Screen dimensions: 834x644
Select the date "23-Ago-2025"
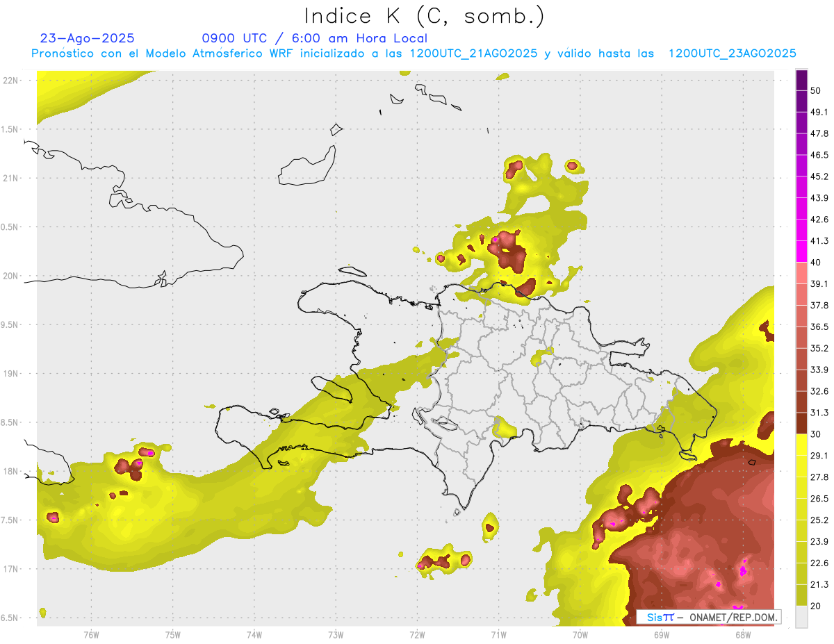click(x=88, y=38)
